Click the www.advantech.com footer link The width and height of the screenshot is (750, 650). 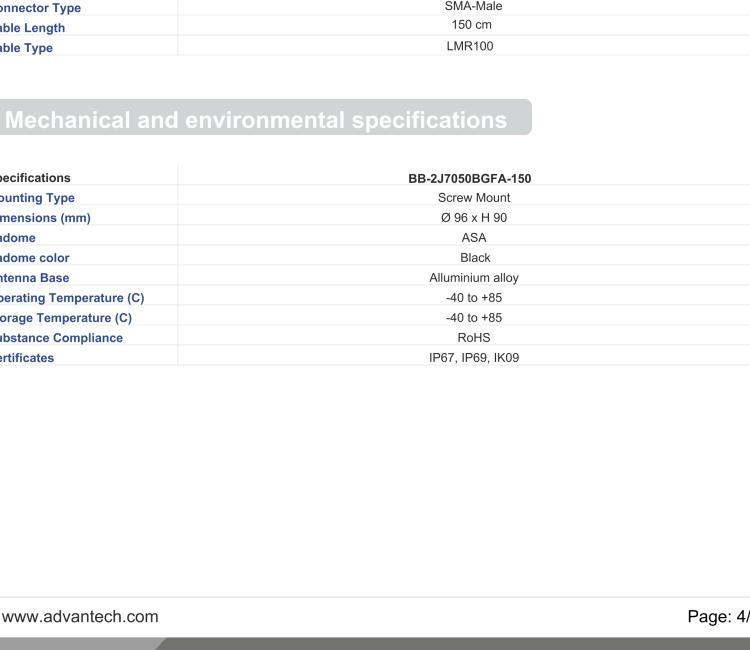click(x=80, y=616)
